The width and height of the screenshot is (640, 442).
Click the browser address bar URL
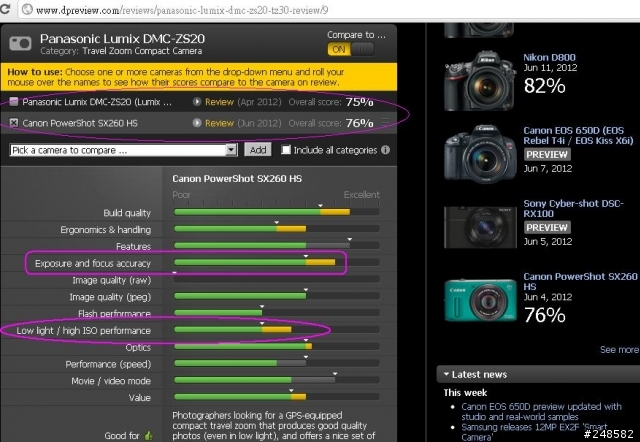click(x=182, y=10)
